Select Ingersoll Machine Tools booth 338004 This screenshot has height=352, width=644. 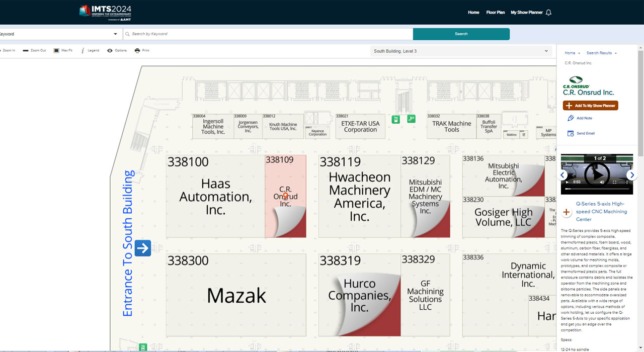tap(213, 126)
